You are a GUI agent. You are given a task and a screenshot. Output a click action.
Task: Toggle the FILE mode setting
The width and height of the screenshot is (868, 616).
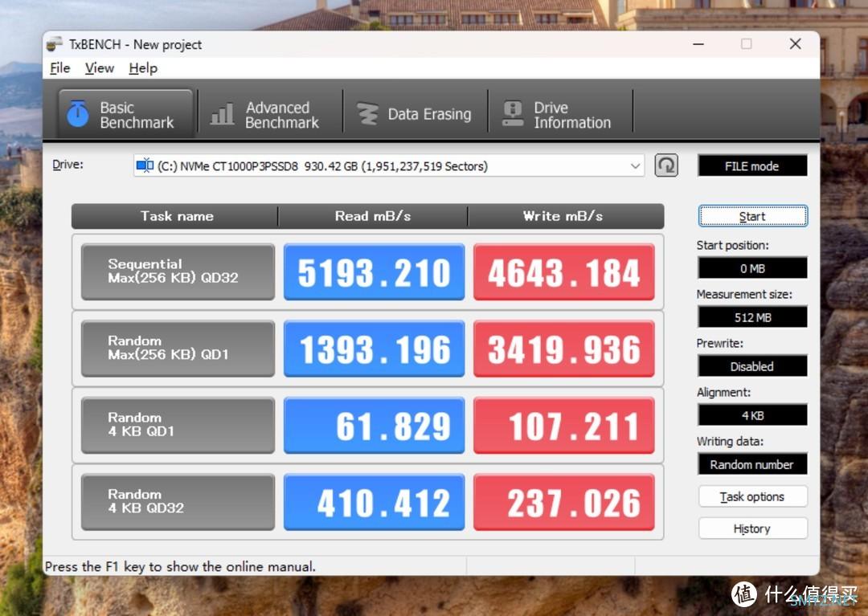[752, 166]
